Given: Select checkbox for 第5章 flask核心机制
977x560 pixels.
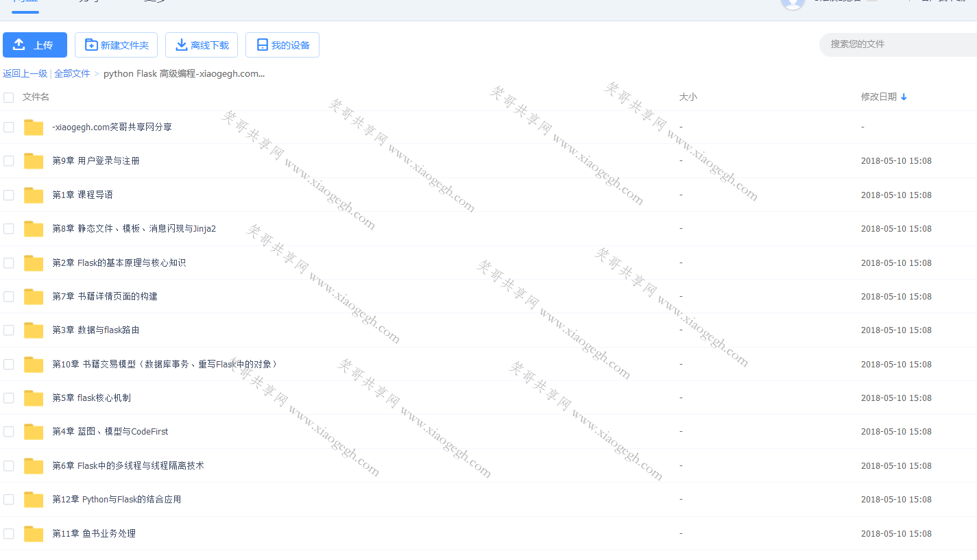Looking at the screenshot, I should [8, 398].
